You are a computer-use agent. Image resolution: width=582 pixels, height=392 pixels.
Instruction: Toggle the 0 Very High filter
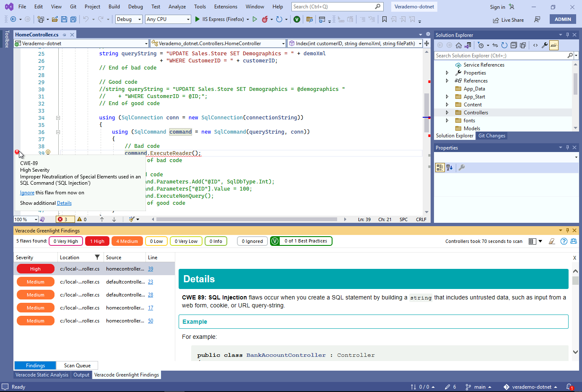66,241
